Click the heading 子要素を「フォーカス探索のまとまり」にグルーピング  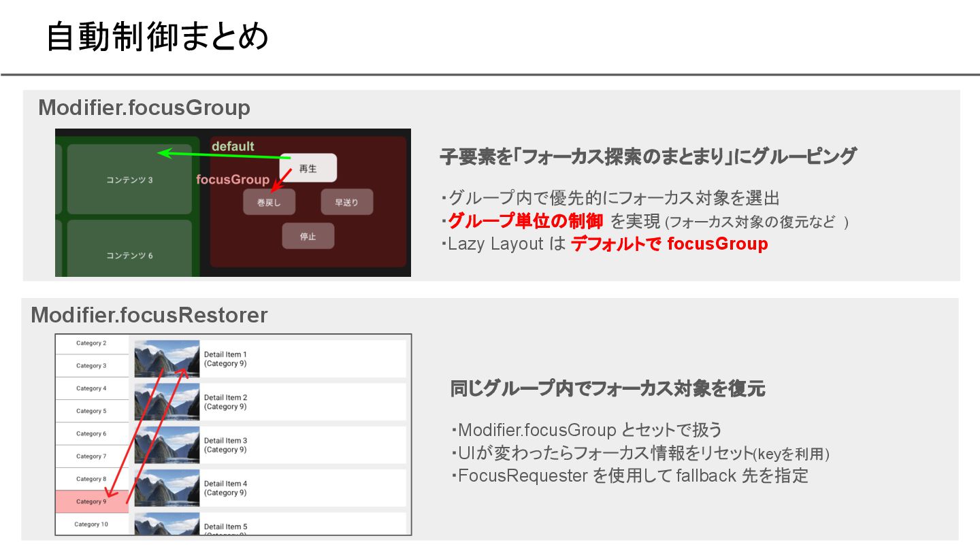648,156
